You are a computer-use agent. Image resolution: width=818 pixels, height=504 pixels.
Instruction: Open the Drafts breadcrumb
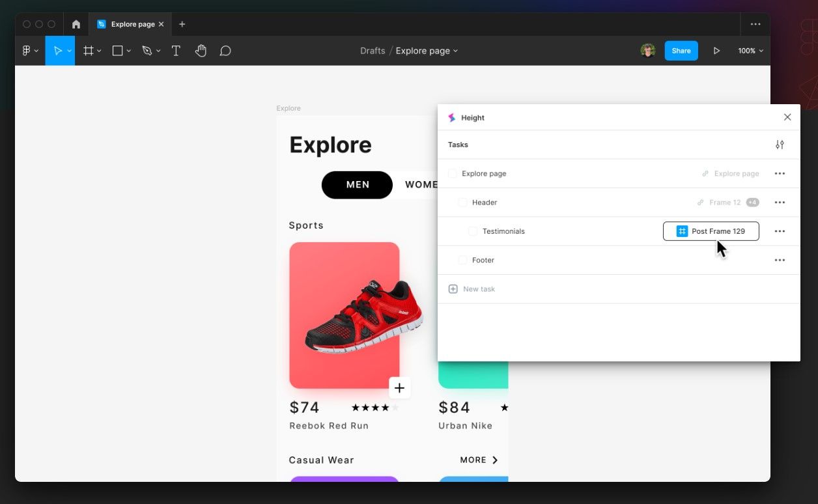372,50
